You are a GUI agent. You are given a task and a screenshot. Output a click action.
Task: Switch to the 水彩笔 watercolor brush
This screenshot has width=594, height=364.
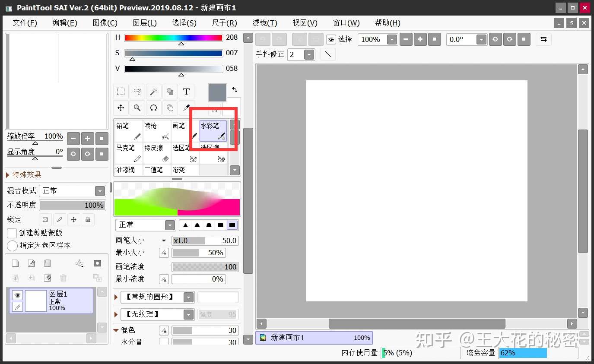tap(213, 129)
